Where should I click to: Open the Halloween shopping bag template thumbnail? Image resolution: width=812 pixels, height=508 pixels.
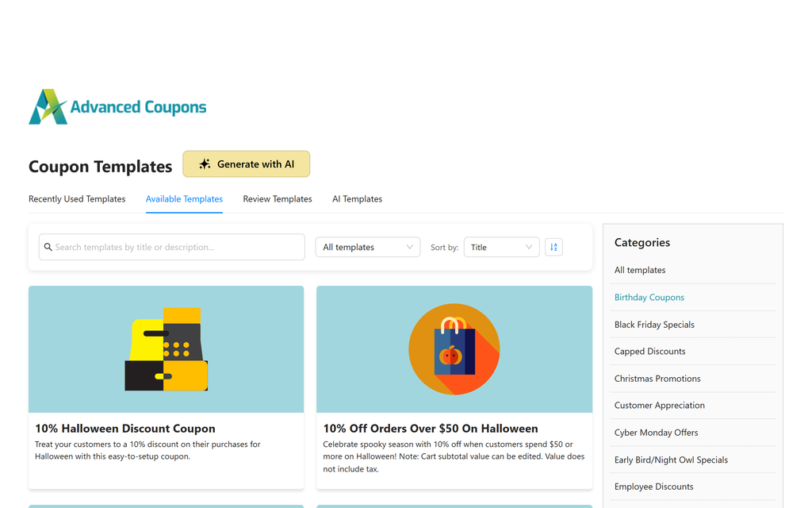click(454, 349)
